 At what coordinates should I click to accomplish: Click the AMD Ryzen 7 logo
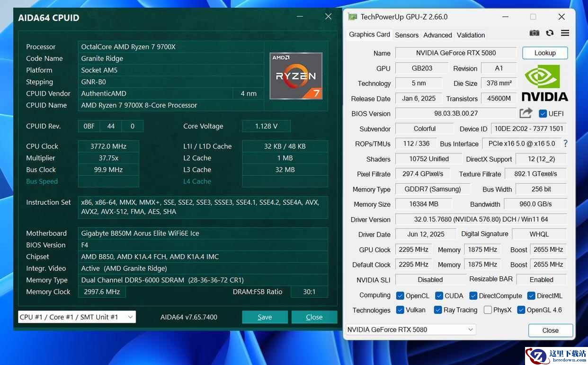click(296, 76)
